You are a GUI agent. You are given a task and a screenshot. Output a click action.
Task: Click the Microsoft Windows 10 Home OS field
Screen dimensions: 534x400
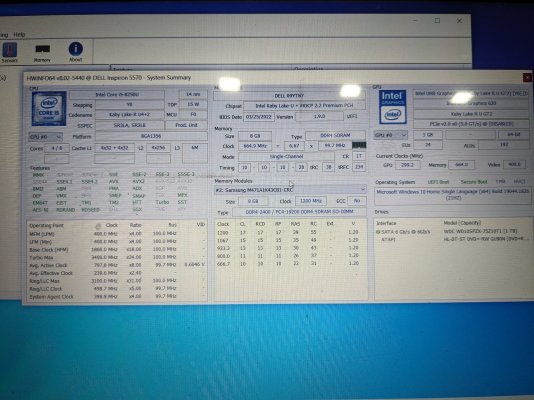tap(453, 195)
